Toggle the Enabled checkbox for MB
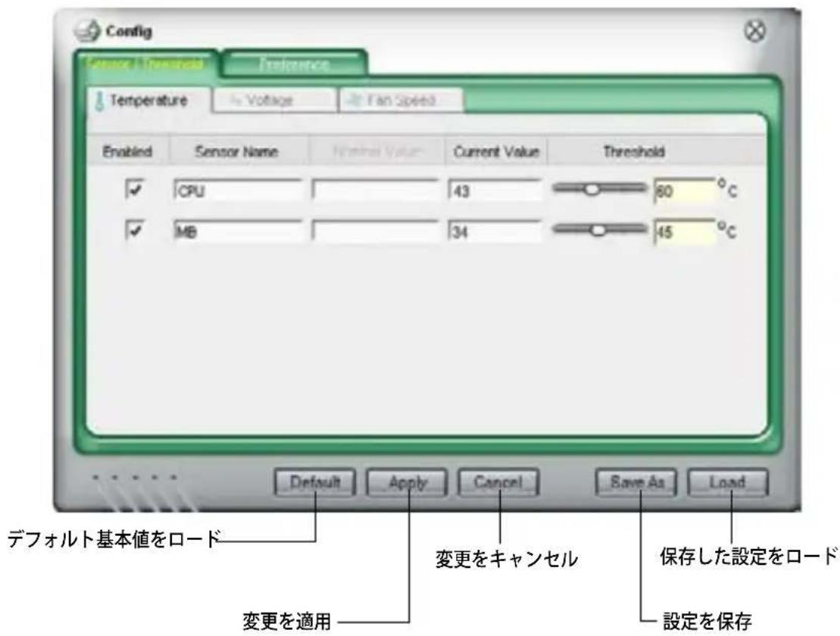 tap(135, 231)
